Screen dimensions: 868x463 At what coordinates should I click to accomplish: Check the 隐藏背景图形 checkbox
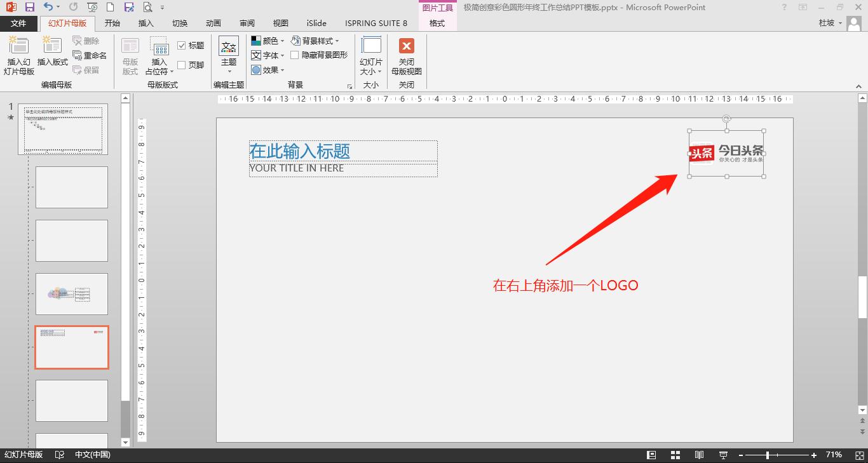pyautogui.click(x=295, y=55)
